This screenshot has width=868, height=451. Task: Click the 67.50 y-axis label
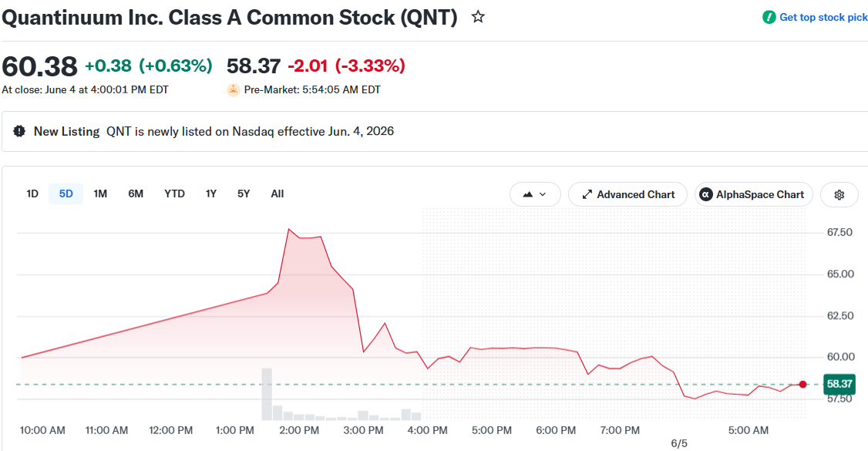839,232
